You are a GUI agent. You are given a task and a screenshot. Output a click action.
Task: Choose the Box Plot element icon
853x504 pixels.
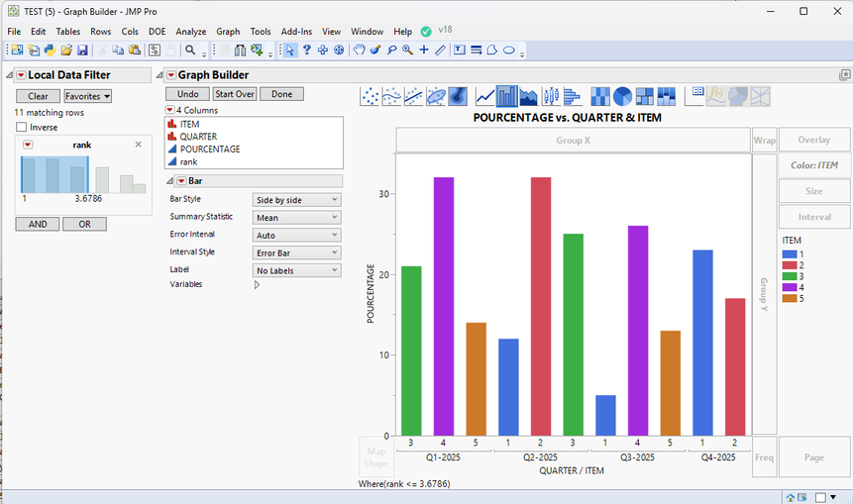pos(552,96)
